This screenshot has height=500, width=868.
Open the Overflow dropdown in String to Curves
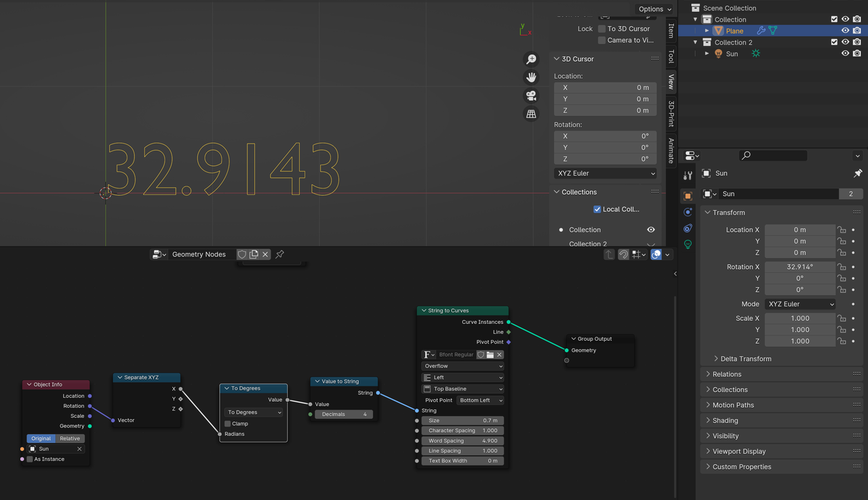point(462,366)
